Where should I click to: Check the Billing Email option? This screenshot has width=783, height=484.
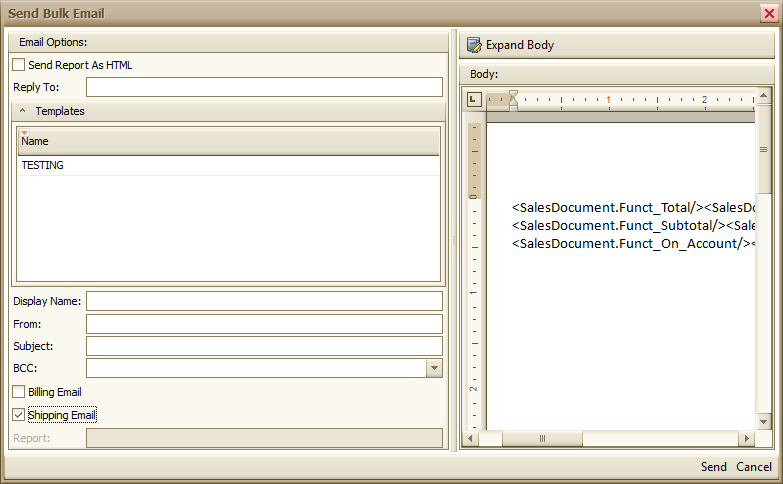tap(19, 392)
